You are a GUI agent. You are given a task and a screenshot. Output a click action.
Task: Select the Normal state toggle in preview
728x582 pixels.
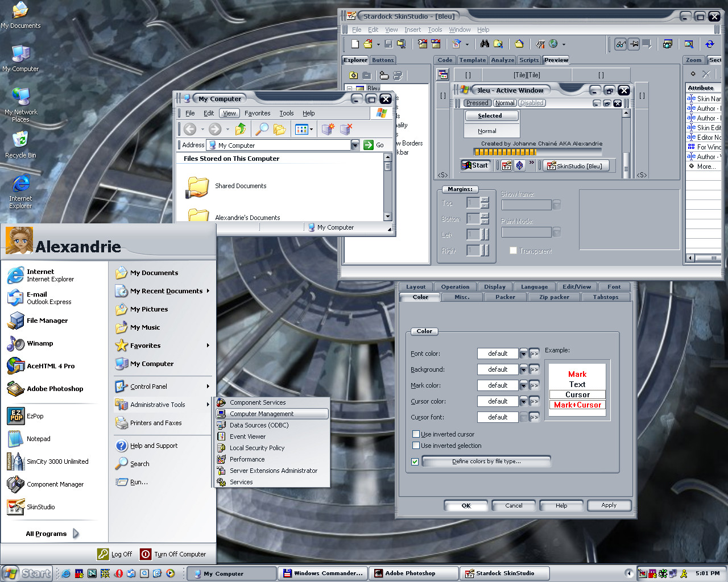[x=504, y=103]
